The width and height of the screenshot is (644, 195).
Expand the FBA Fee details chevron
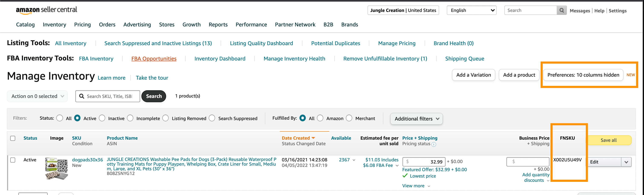click(397, 165)
